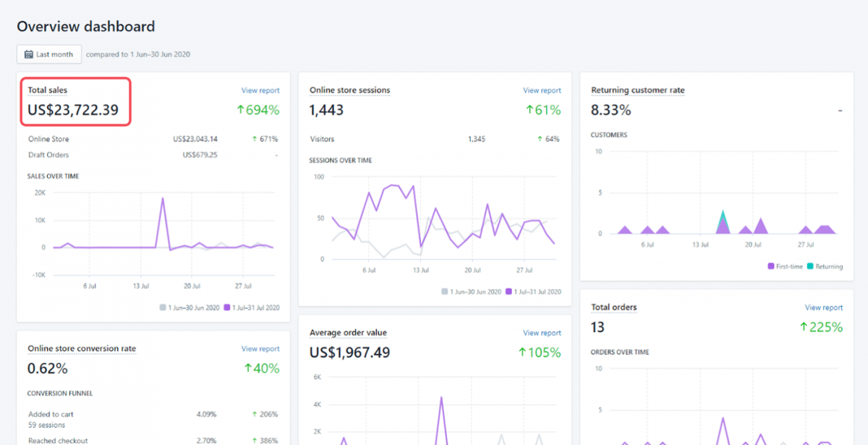The image size is (868, 445).
Task: Click the 671% Online Store increase
Action: click(x=265, y=139)
